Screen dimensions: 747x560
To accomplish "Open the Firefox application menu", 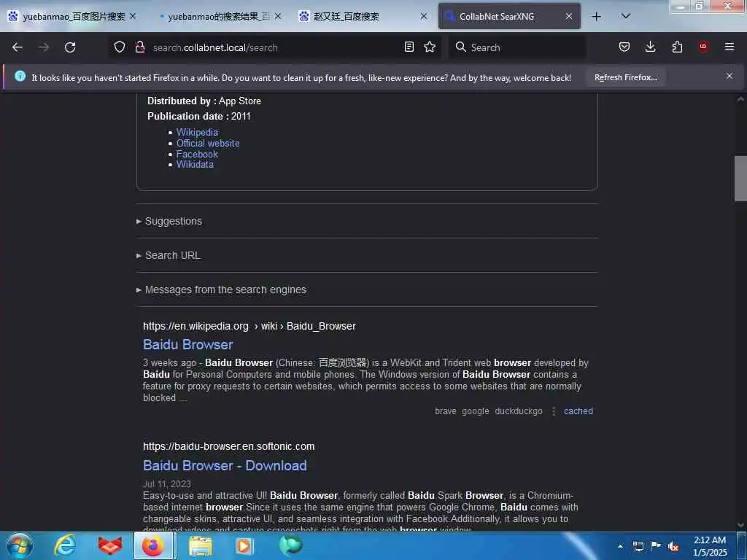I will (729, 47).
